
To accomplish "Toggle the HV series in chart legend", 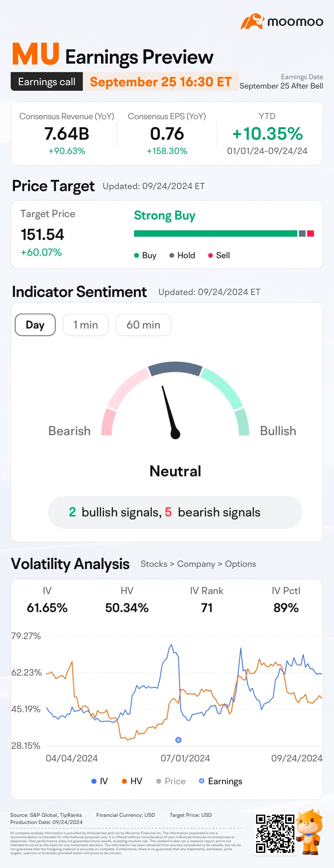I will click(x=132, y=781).
